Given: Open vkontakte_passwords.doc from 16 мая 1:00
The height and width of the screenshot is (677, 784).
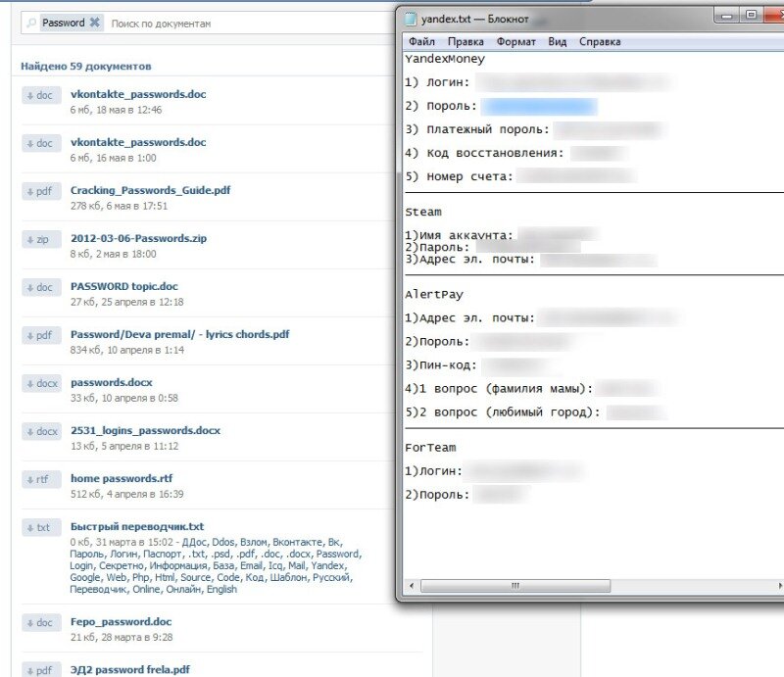Looking at the screenshot, I should [138, 142].
